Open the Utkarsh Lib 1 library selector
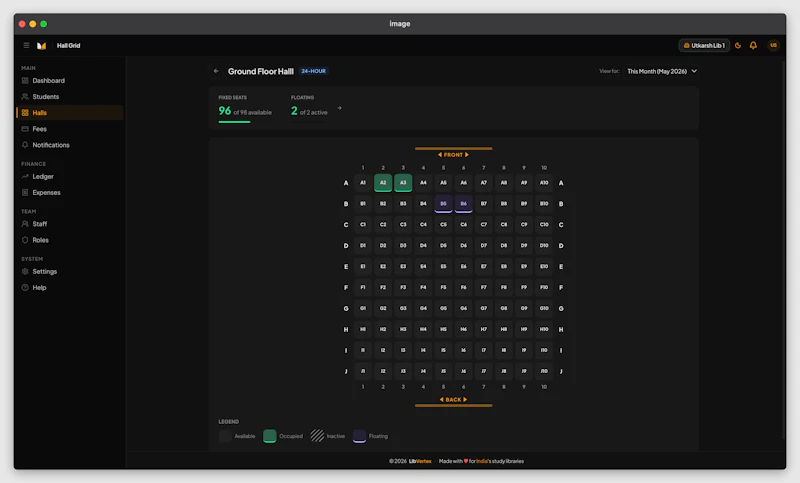The image size is (800, 483). coord(704,45)
